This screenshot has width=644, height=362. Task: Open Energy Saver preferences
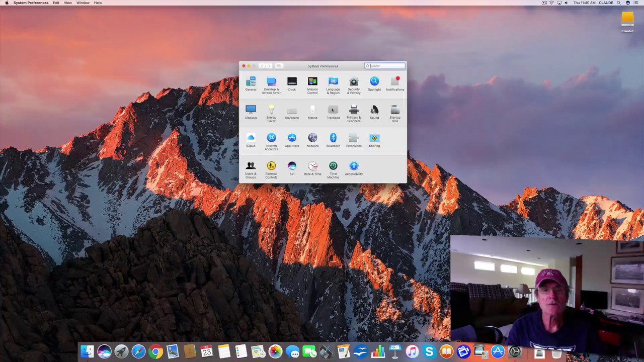point(271,114)
